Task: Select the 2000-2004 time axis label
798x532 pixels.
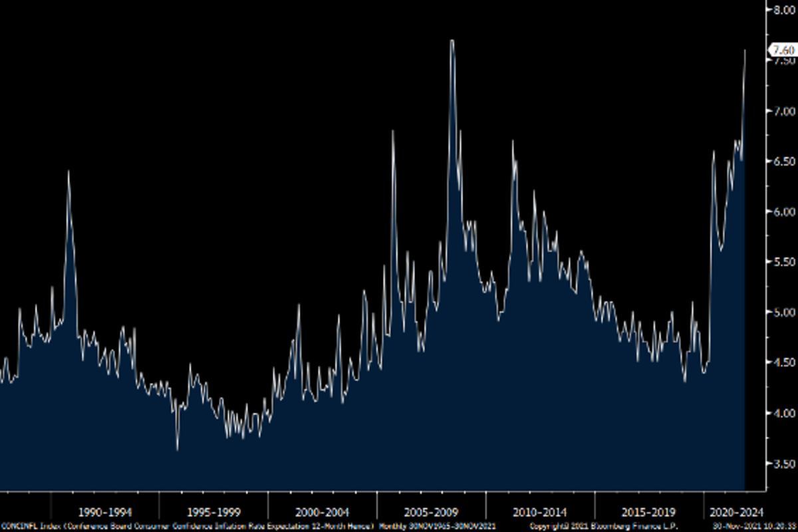Action: click(x=323, y=512)
